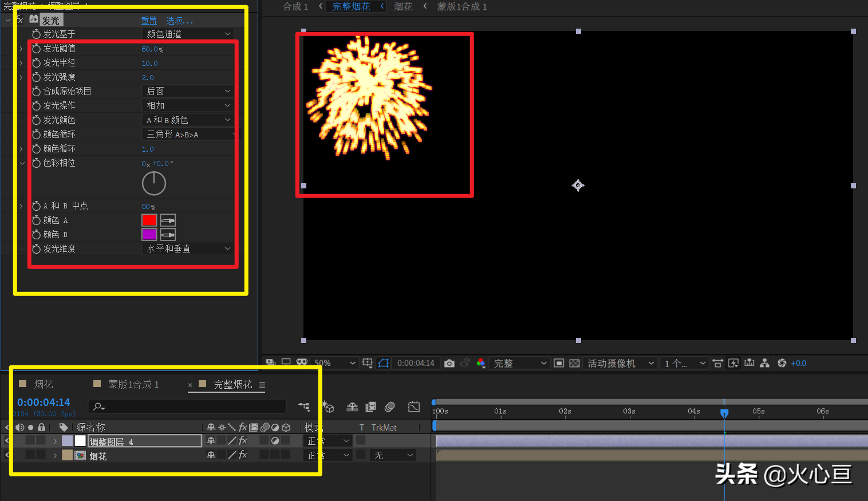Pick 颜色 B with its eyedropper

coord(168,235)
